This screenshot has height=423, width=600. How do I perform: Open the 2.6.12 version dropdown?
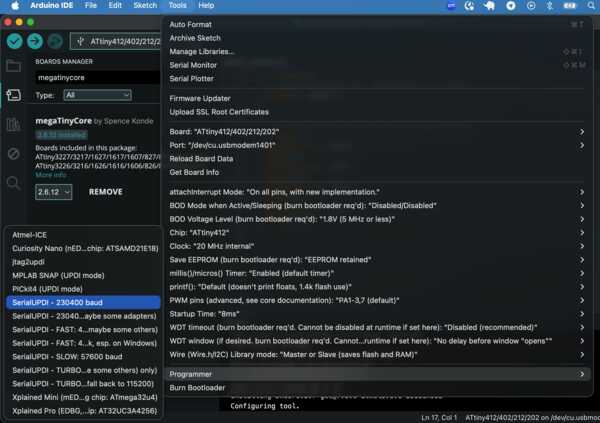[54, 192]
